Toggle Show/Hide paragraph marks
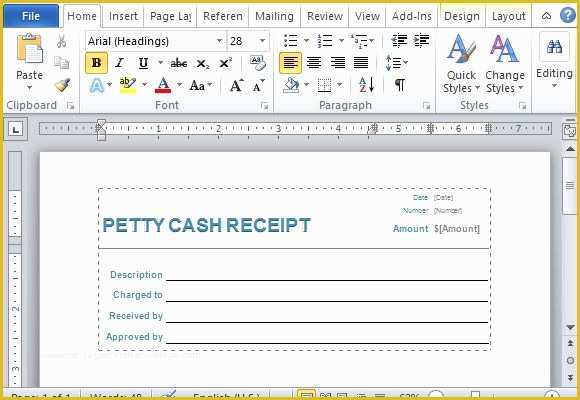The width and height of the screenshot is (580, 400). coord(399,85)
